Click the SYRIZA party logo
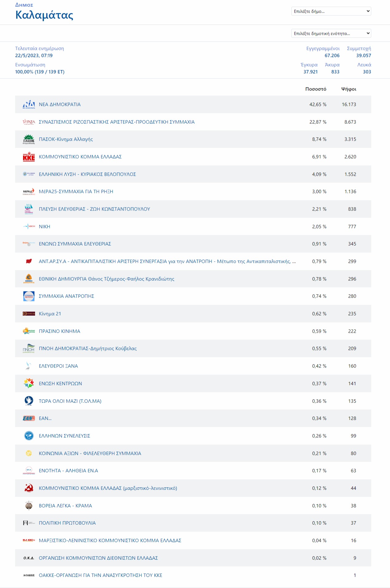The height and width of the screenshot is (588, 390). pyautogui.click(x=29, y=122)
